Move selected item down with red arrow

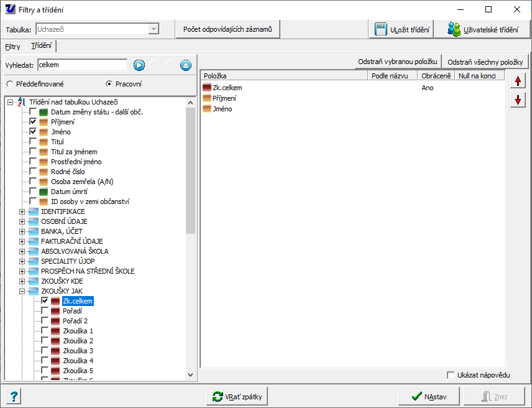(x=517, y=100)
